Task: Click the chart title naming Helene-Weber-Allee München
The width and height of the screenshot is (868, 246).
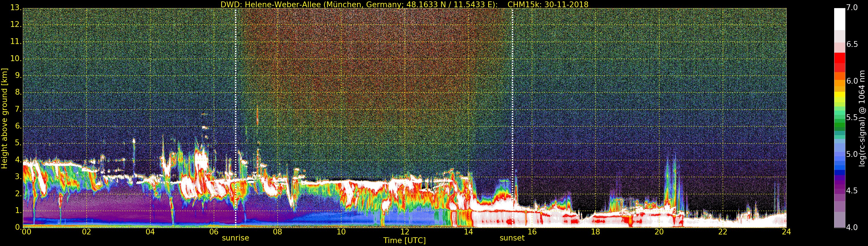Action: click(x=404, y=4)
